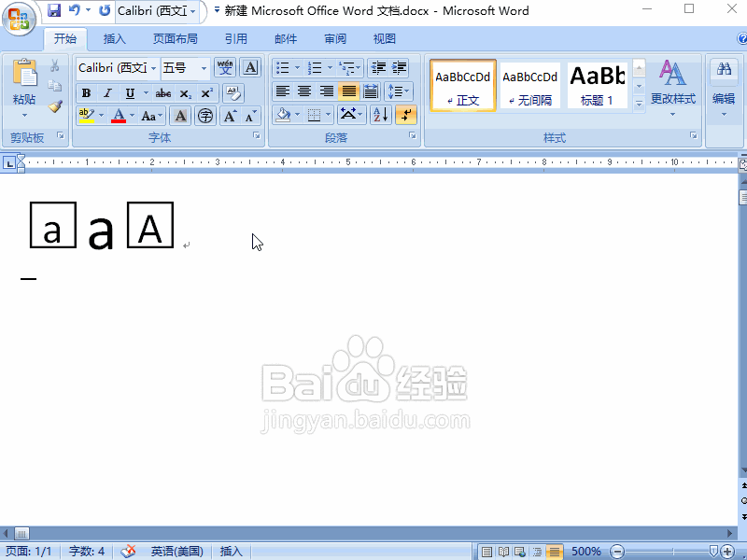Screen dimensions: 747x560
Task: Select the 正文 style in the Styles gallery
Action: [x=462, y=84]
